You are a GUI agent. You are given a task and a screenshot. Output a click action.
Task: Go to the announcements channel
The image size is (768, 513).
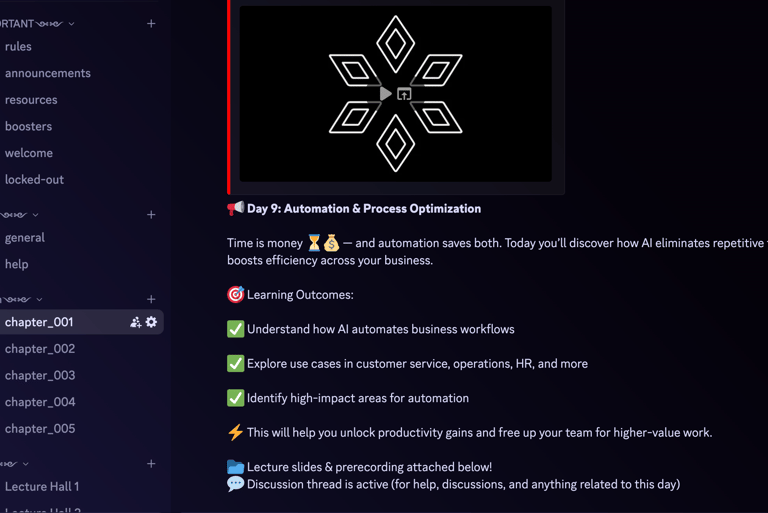click(47, 73)
